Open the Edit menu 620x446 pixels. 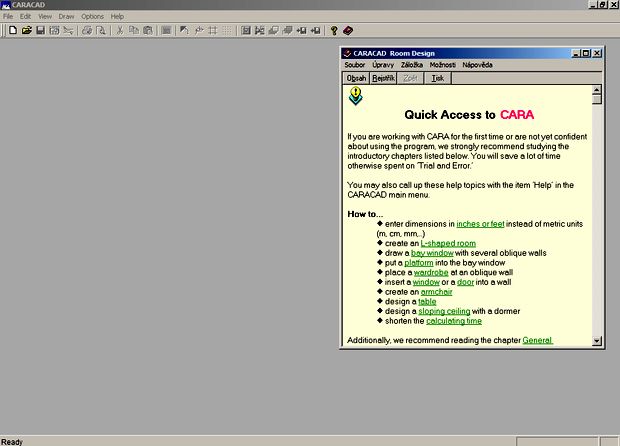coord(25,16)
